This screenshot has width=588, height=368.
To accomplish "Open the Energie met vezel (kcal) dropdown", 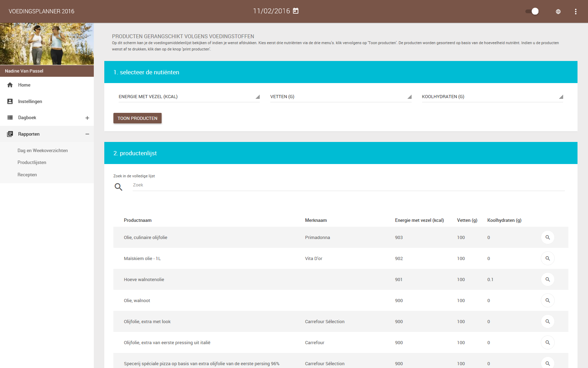I will [x=189, y=97].
